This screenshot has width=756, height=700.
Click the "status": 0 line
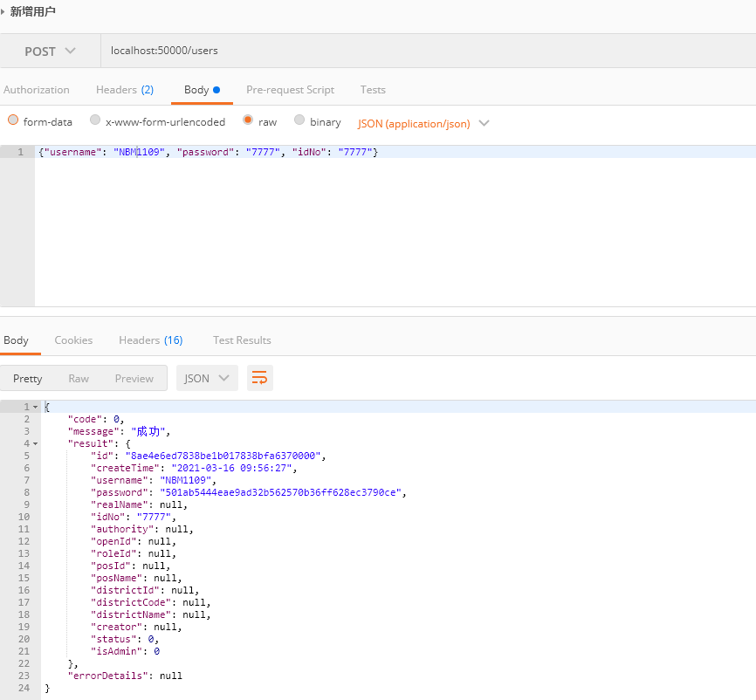(124, 639)
